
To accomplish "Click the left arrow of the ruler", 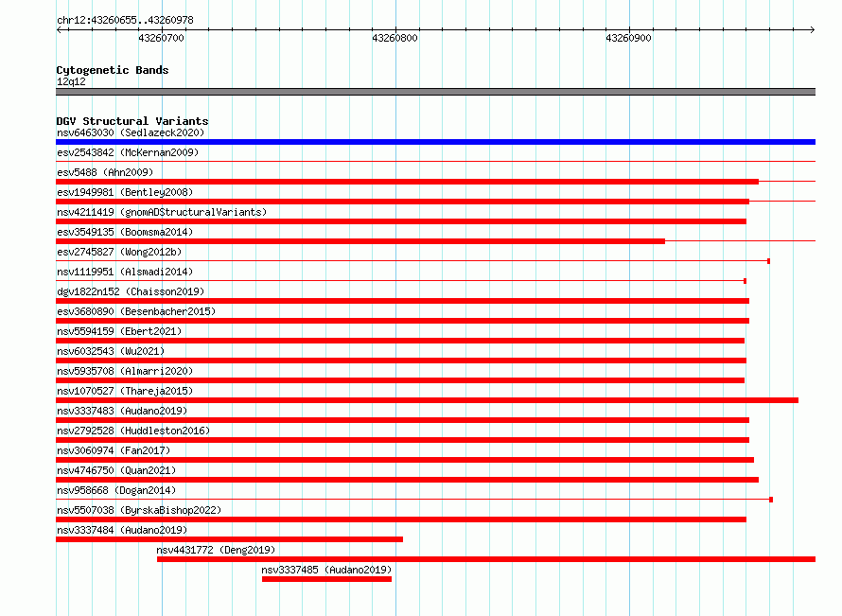I will click(x=60, y=29).
